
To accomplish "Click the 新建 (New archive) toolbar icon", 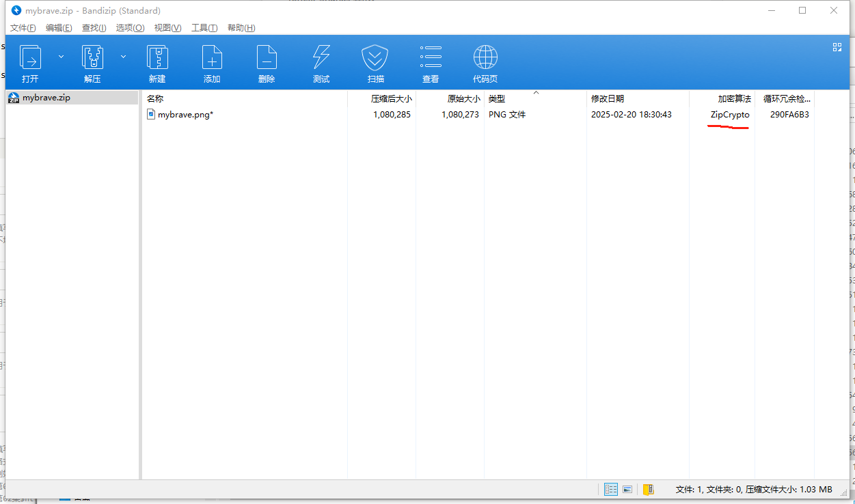I will [x=157, y=57].
